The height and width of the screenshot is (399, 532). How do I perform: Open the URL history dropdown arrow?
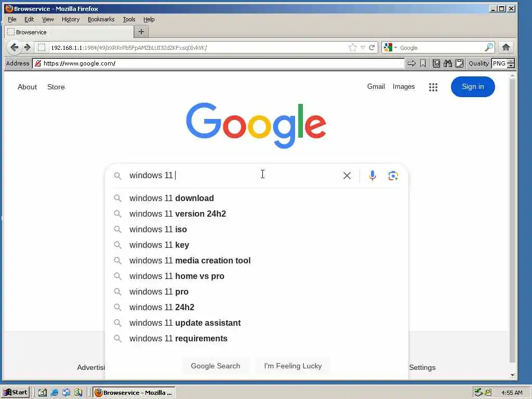click(x=363, y=47)
